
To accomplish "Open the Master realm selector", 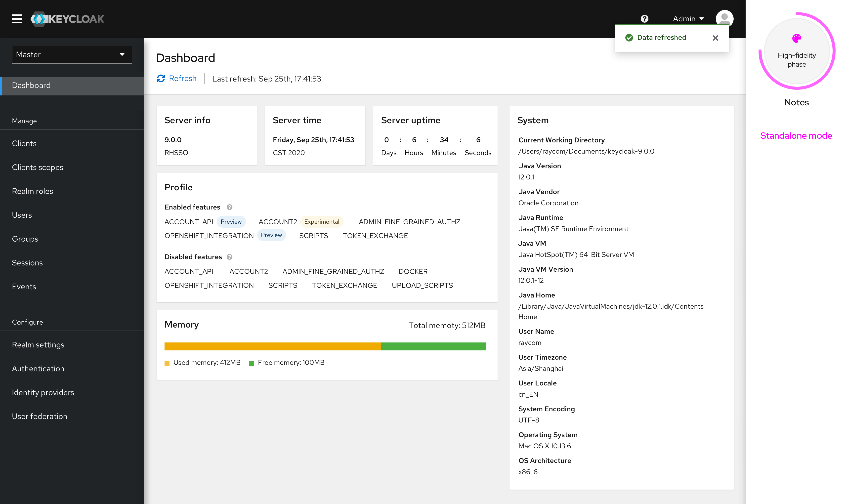I will (72, 55).
